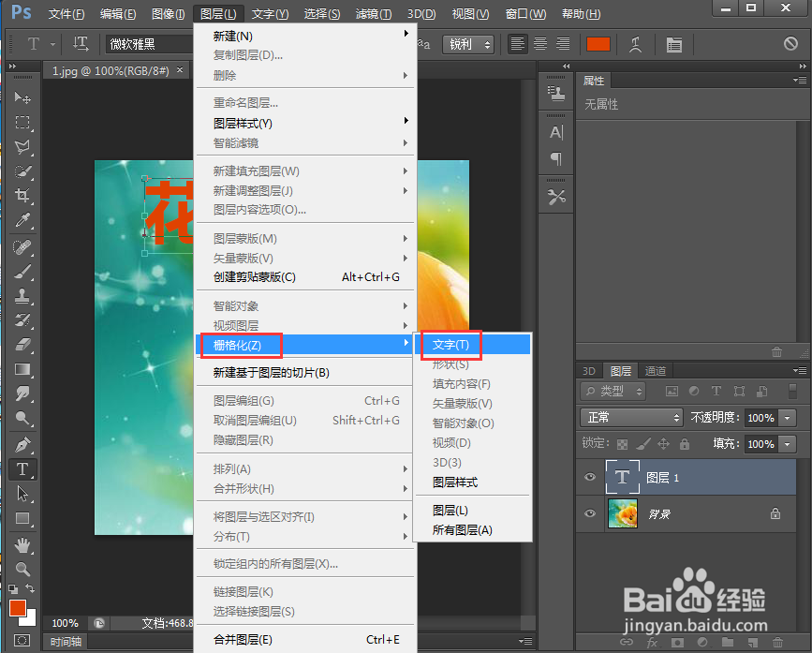
Task: Click the foreground color swatch
Action: click(18, 607)
